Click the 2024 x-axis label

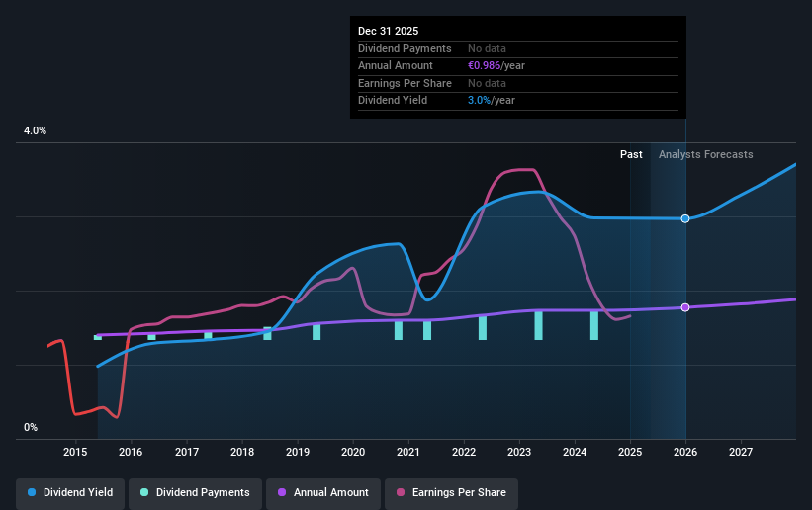(575, 452)
